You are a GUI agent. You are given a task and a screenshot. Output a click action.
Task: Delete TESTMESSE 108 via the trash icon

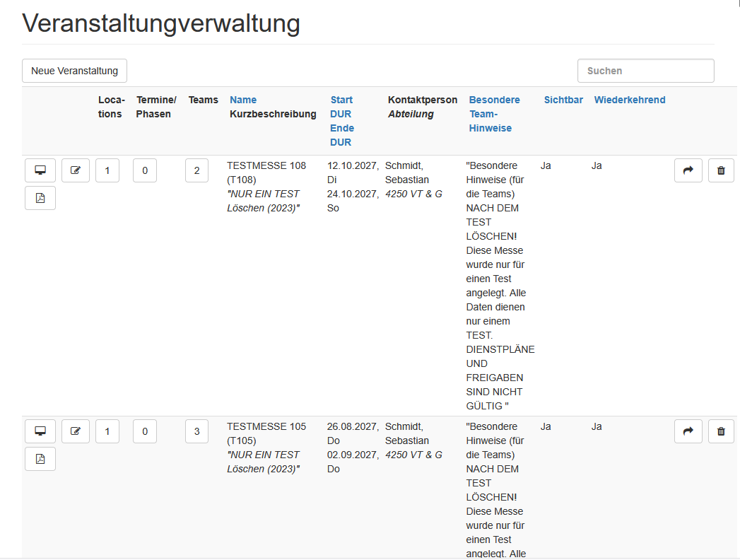tap(721, 170)
